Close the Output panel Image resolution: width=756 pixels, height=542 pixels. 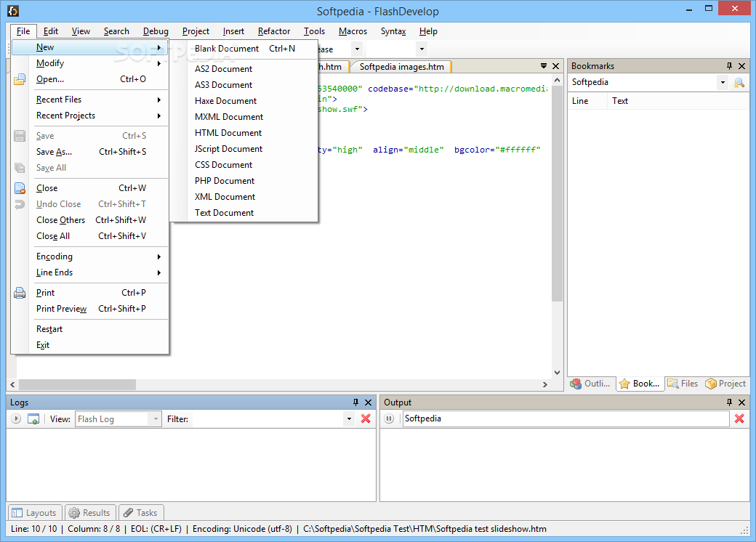[x=742, y=403]
